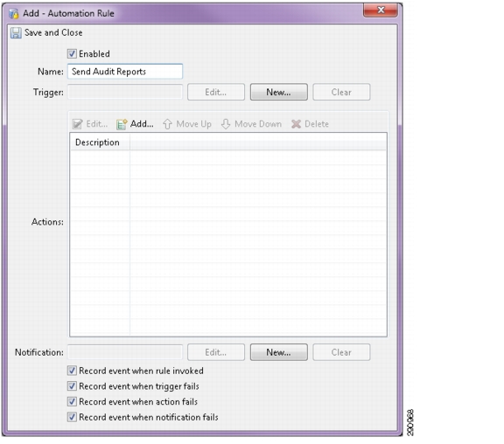Image resolution: width=504 pixels, height=444 pixels.
Task: Close the Add Automation Rule window
Action: pos(381,10)
